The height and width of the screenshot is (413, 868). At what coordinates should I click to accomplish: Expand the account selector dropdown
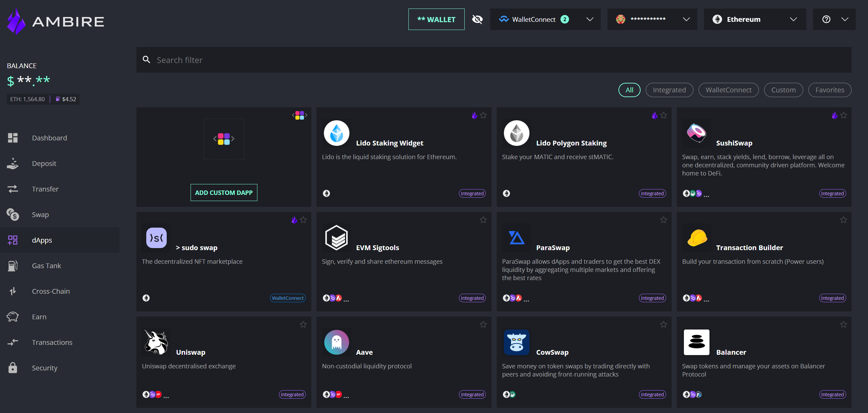[x=686, y=19]
